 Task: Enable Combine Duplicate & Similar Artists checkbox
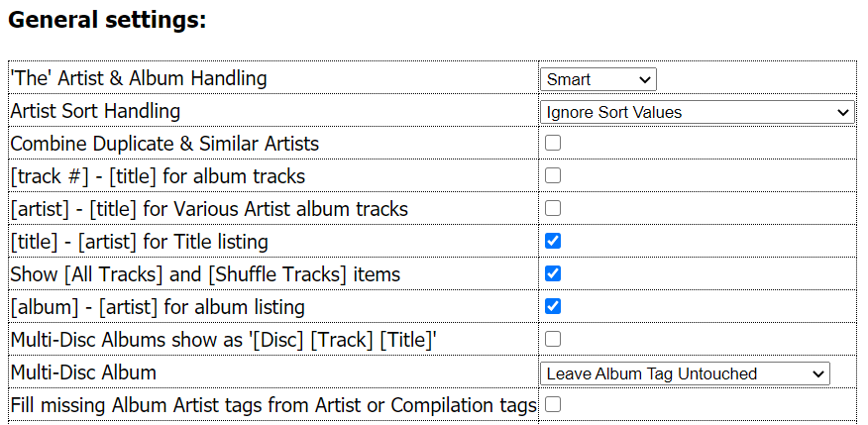pos(553,143)
